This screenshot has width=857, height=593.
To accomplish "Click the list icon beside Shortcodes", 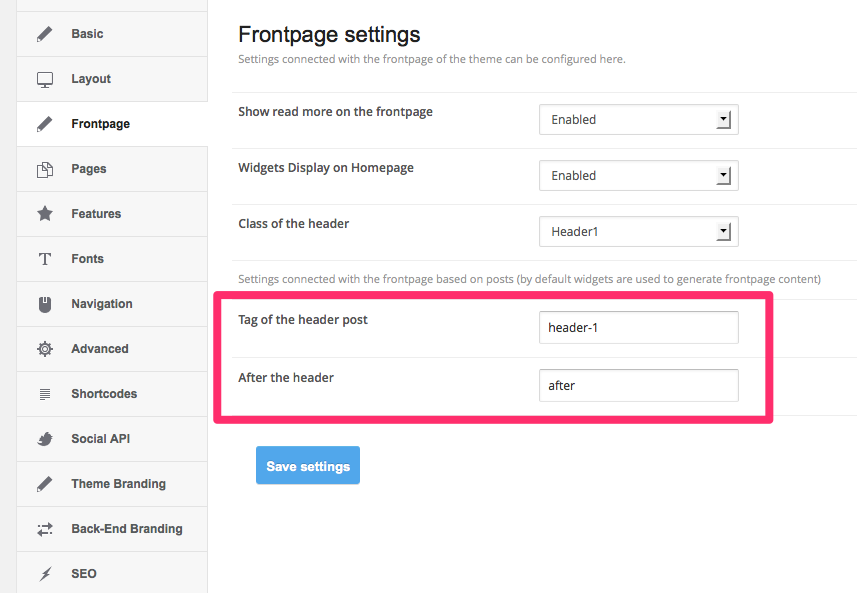I will pos(45,394).
